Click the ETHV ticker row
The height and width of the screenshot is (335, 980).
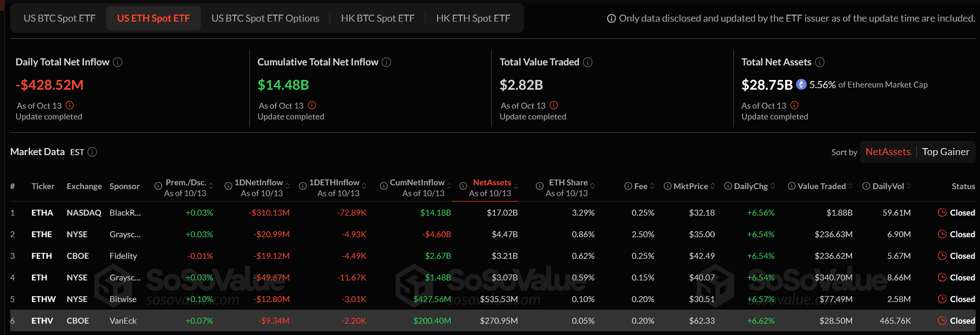click(42, 320)
